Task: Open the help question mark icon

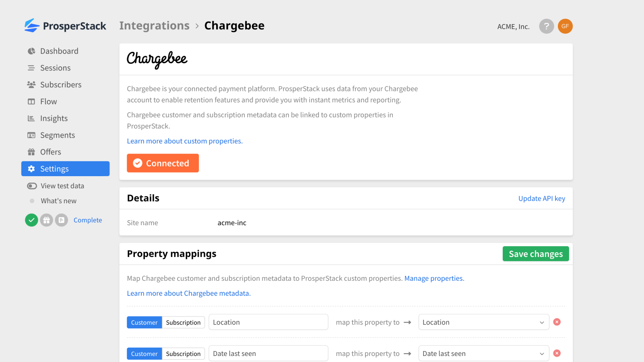Action: (546, 27)
